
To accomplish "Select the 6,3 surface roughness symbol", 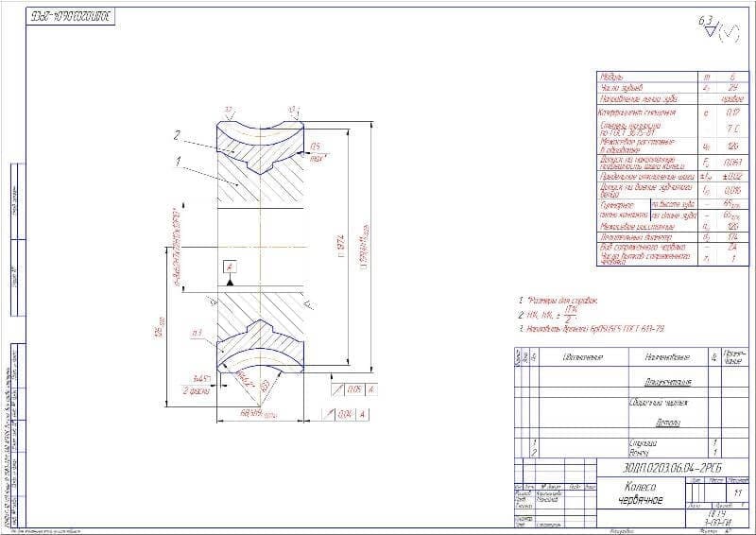I will pyautogui.click(x=707, y=26).
